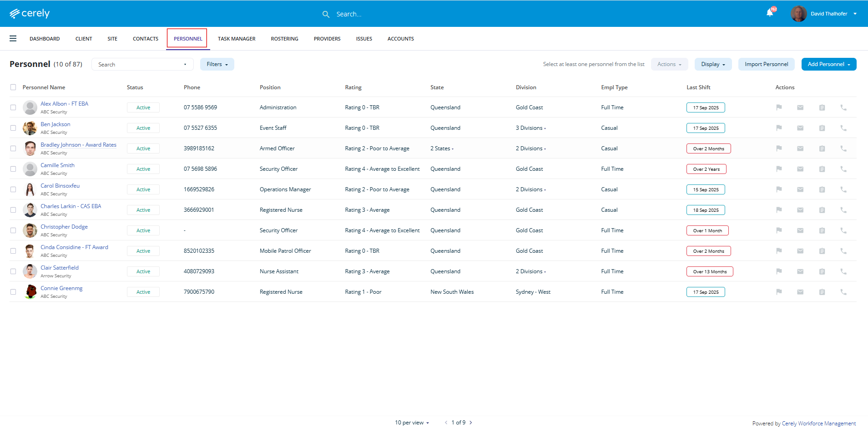Select the Clair Satterfield row checkbox
This screenshot has width=868, height=429.
13,271
